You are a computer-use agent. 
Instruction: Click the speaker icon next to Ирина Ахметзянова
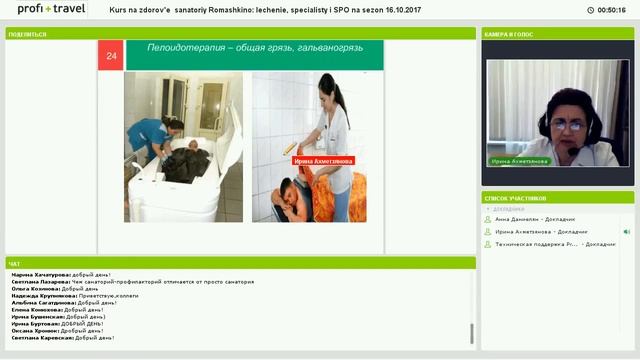[x=627, y=232]
